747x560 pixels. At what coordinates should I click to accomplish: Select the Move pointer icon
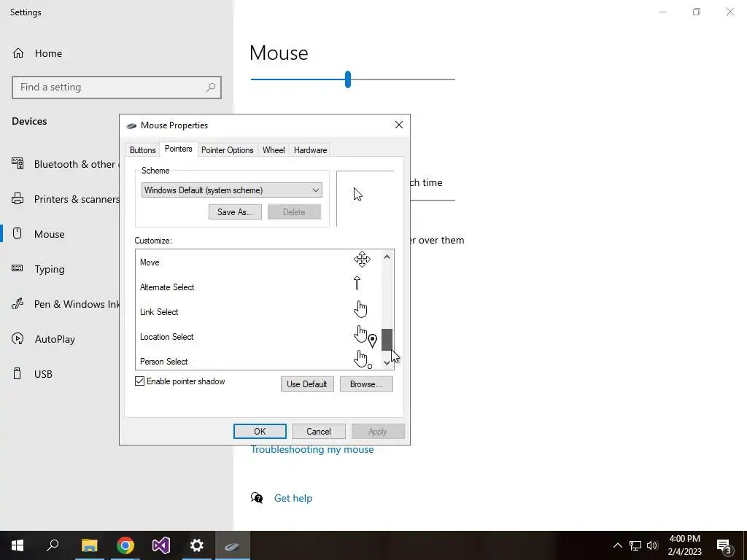click(362, 260)
